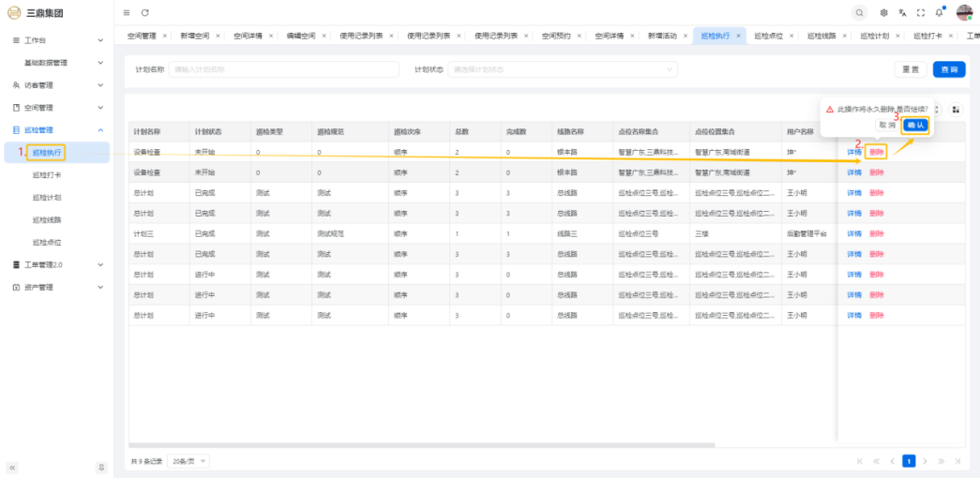Toggle fullscreen mode icon
980x478 pixels.
click(x=920, y=12)
